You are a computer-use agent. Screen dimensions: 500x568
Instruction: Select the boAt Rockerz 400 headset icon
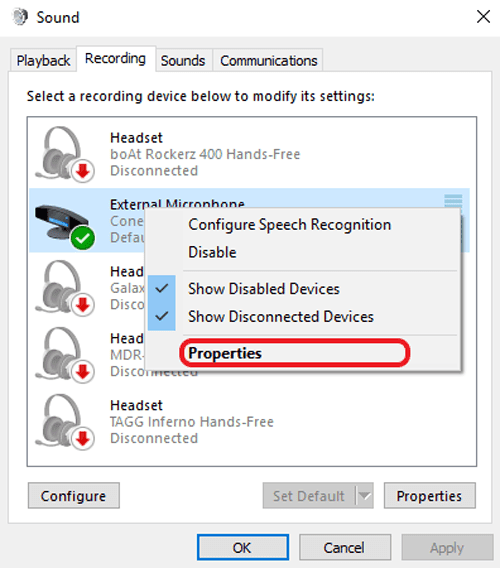pyautogui.click(x=64, y=154)
